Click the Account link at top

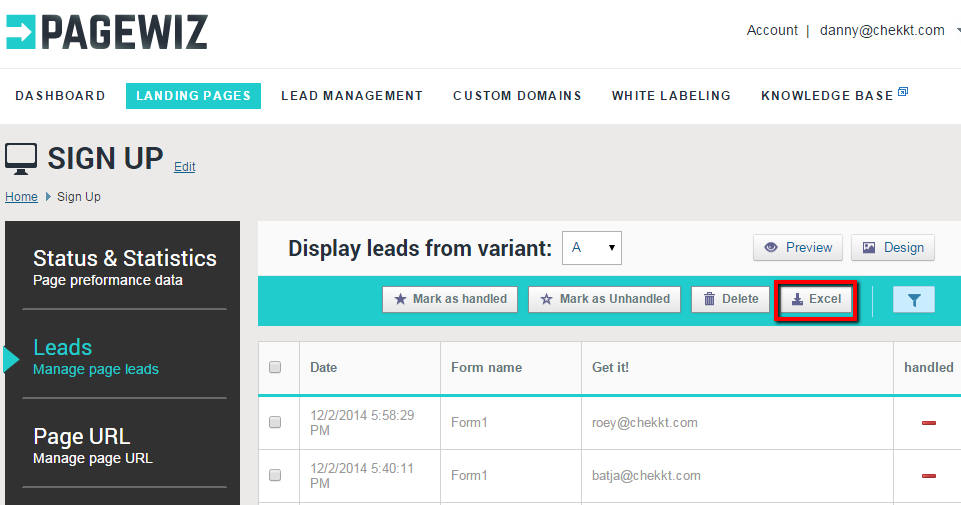[772, 30]
